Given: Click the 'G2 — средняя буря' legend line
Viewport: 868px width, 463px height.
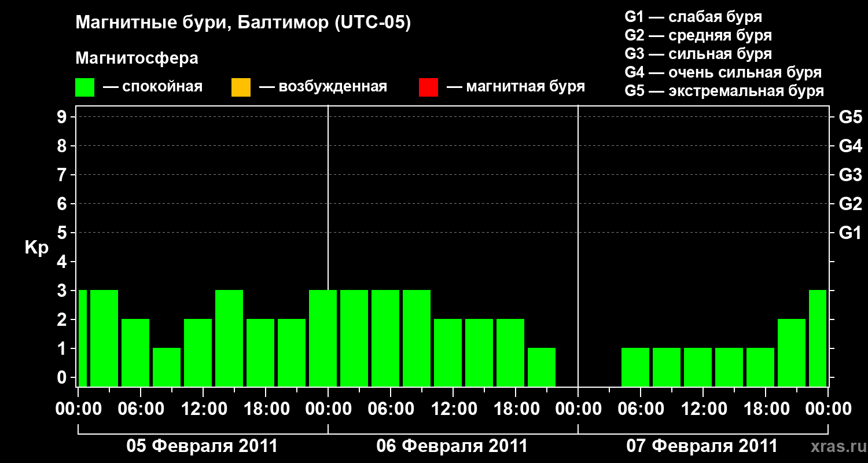Looking at the screenshot, I should [698, 35].
